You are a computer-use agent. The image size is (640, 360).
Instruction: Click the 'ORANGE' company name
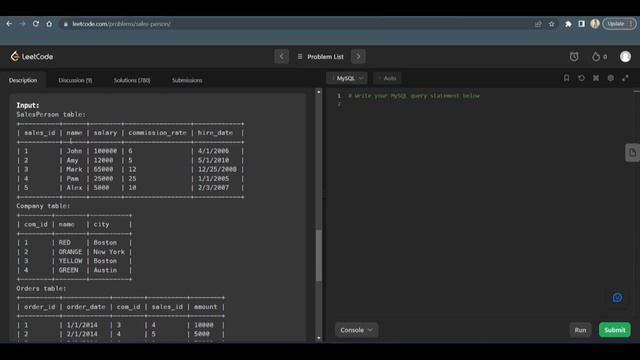pyautogui.click(x=70, y=252)
